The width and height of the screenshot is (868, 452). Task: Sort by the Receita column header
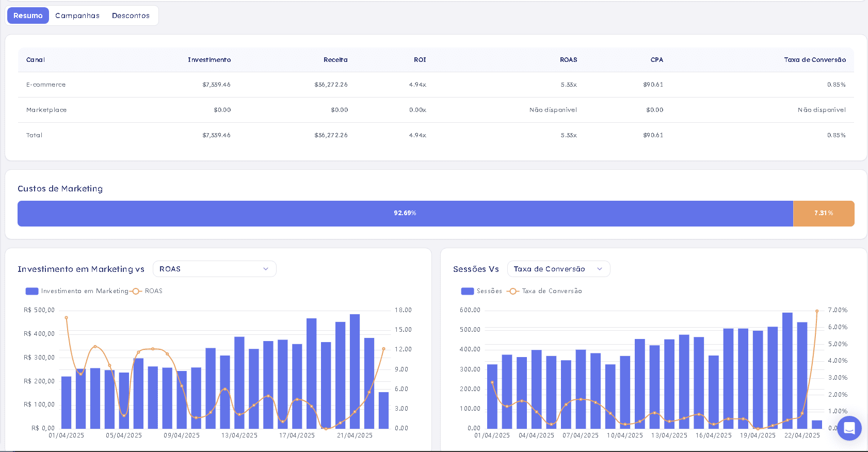(335, 60)
